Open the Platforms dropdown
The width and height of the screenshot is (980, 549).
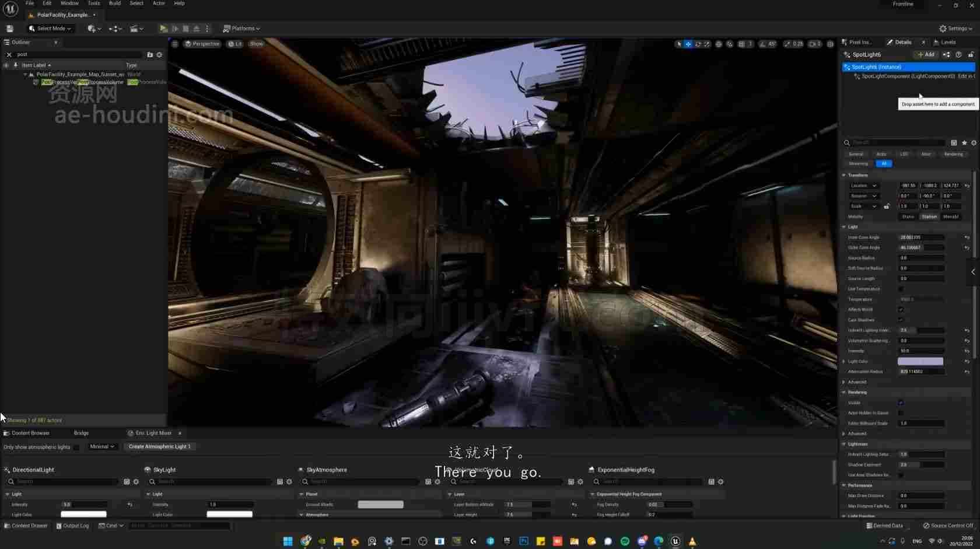click(242, 29)
